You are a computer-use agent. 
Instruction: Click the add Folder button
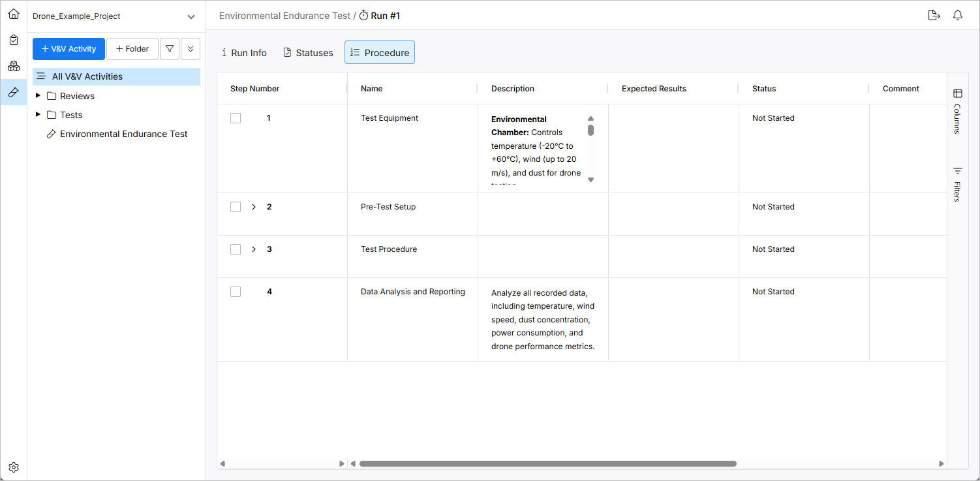point(132,49)
